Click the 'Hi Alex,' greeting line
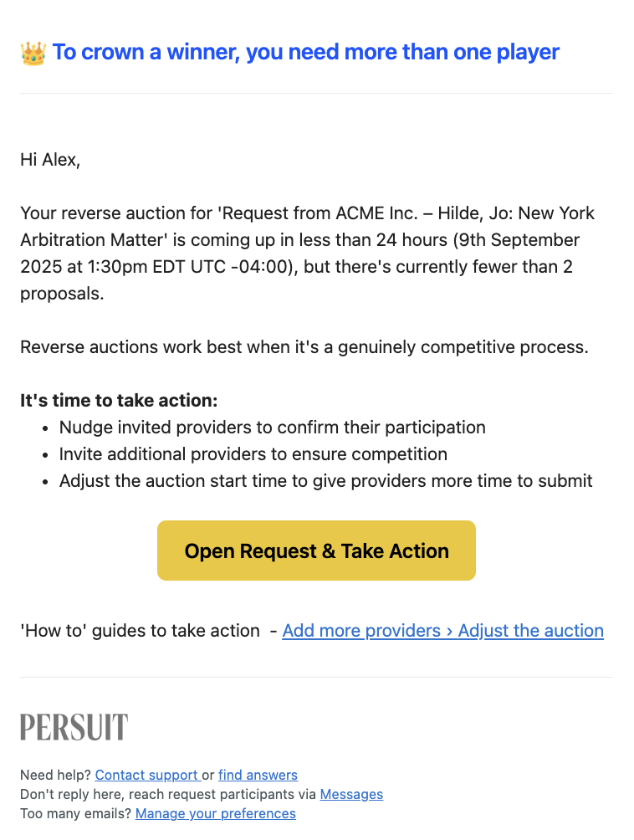 click(50, 160)
